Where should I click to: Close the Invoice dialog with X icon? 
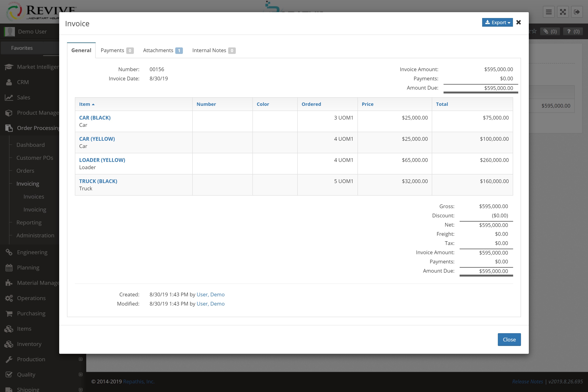pyautogui.click(x=518, y=23)
